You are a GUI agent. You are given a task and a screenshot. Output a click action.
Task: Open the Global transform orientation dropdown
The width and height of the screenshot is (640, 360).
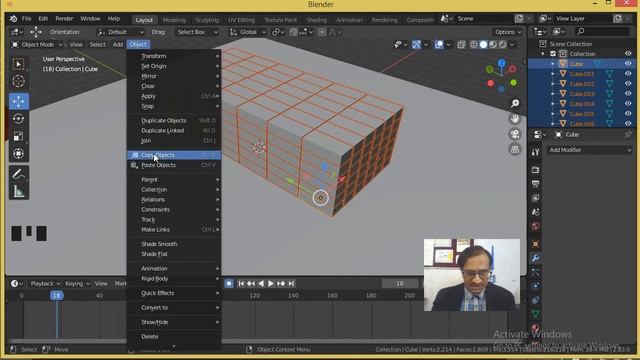[248, 32]
